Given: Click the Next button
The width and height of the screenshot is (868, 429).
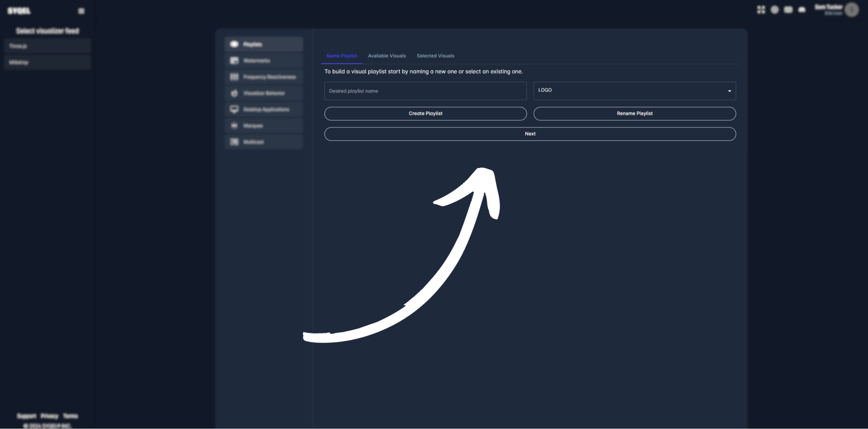Looking at the screenshot, I should [x=530, y=134].
